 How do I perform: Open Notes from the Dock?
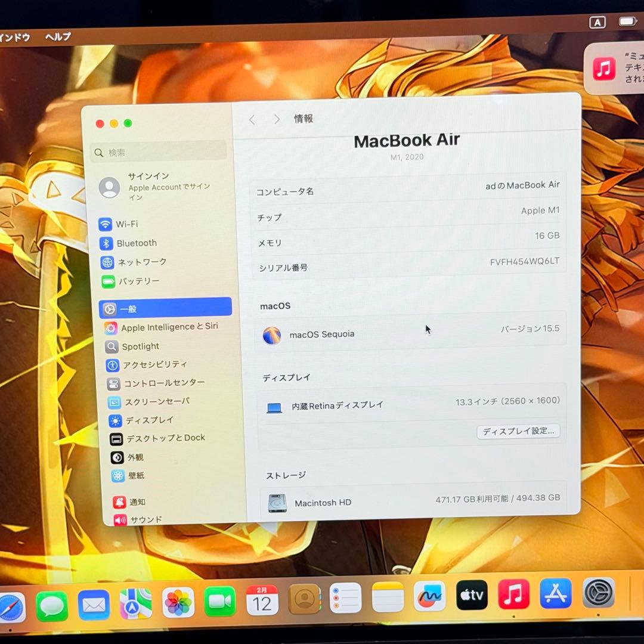(388, 597)
